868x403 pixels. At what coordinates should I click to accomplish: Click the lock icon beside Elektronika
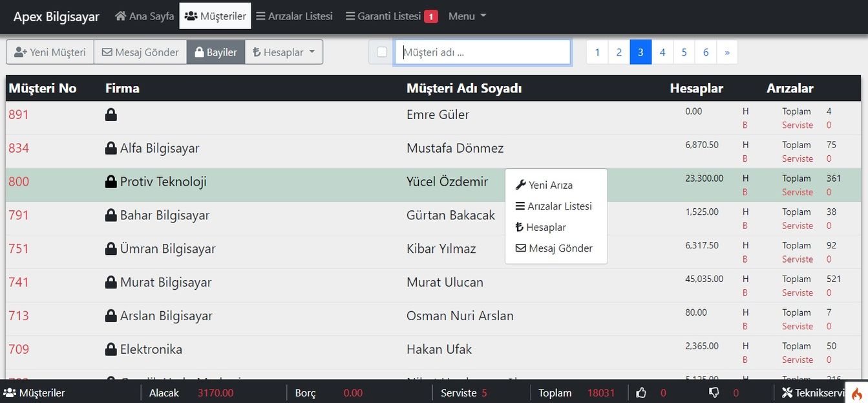point(111,349)
